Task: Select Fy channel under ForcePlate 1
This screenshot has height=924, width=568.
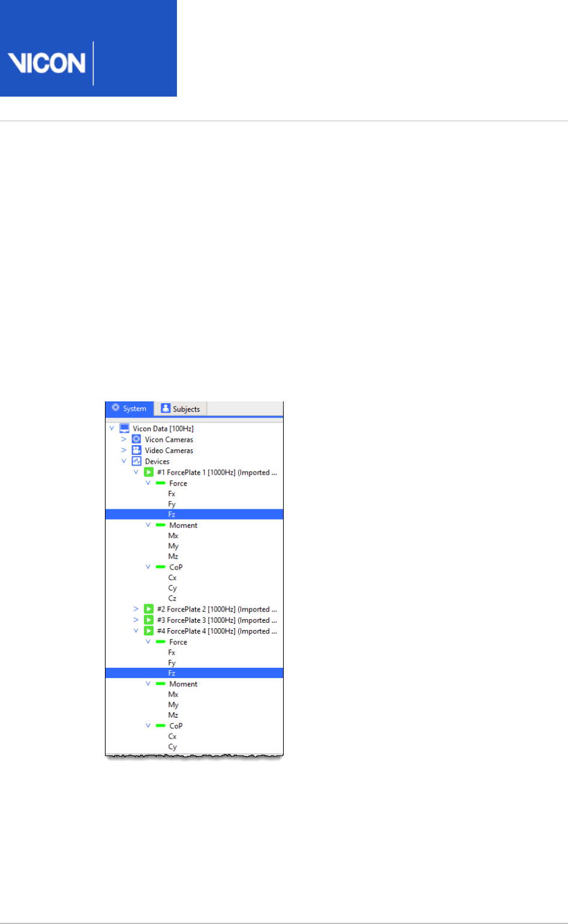Action: pyautogui.click(x=172, y=504)
